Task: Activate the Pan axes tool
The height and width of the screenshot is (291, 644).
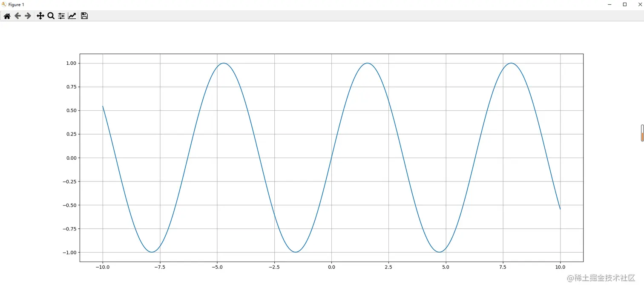Action: 40,16
